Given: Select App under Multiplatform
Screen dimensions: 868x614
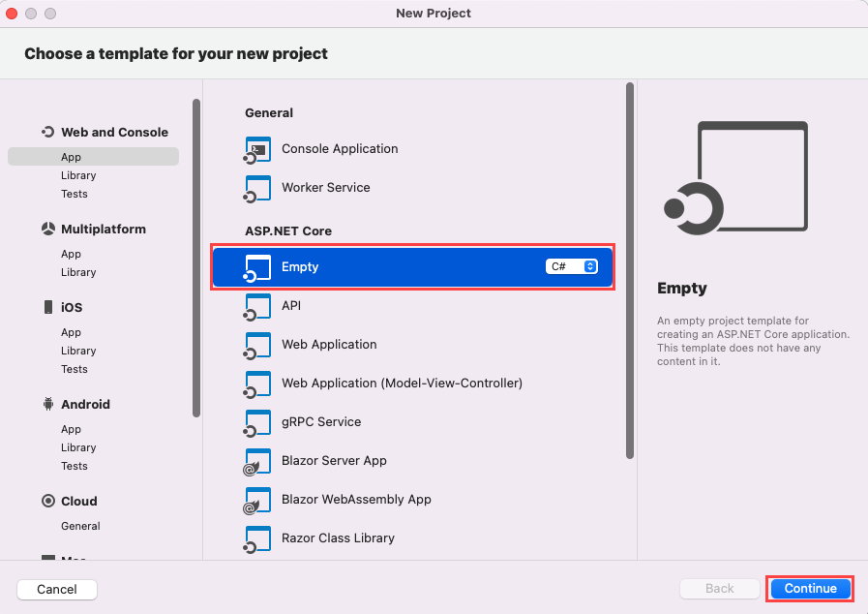Looking at the screenshot, I should coord(71,254).
